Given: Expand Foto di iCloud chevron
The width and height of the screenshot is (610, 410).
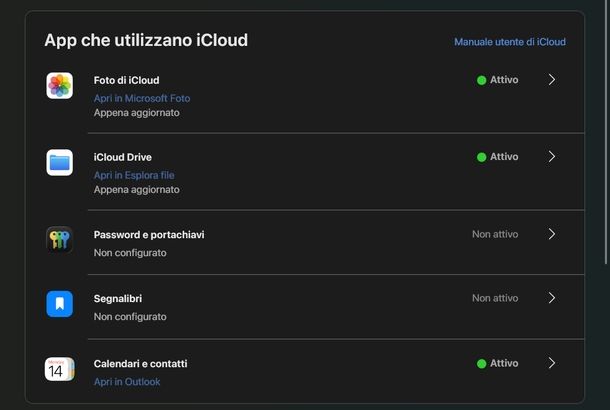Looking at the screenshot, I should (552, 80).
